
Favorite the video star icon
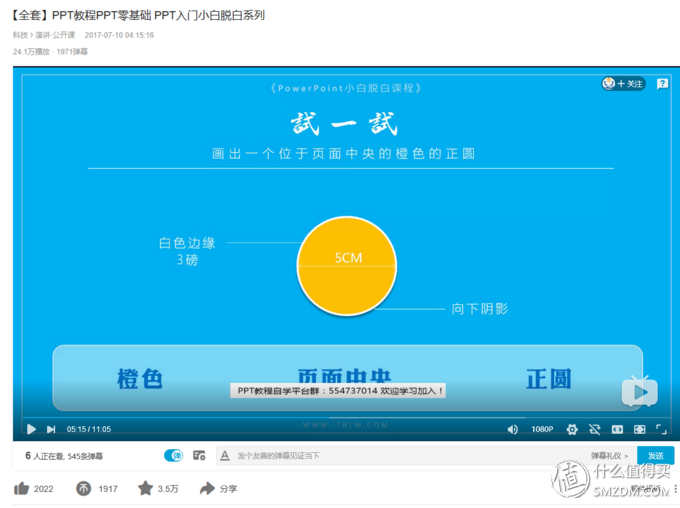pyautogui.click(x=145, y=488)
